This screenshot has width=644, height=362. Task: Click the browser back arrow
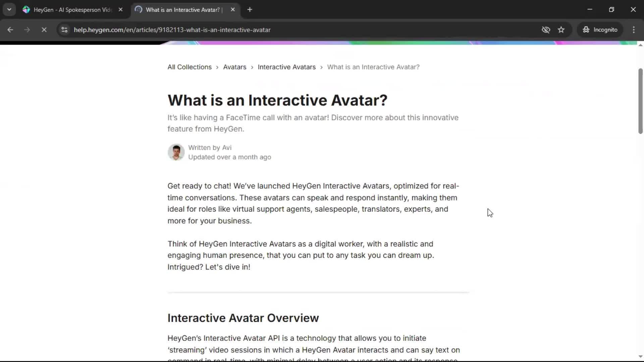(10, 30)
